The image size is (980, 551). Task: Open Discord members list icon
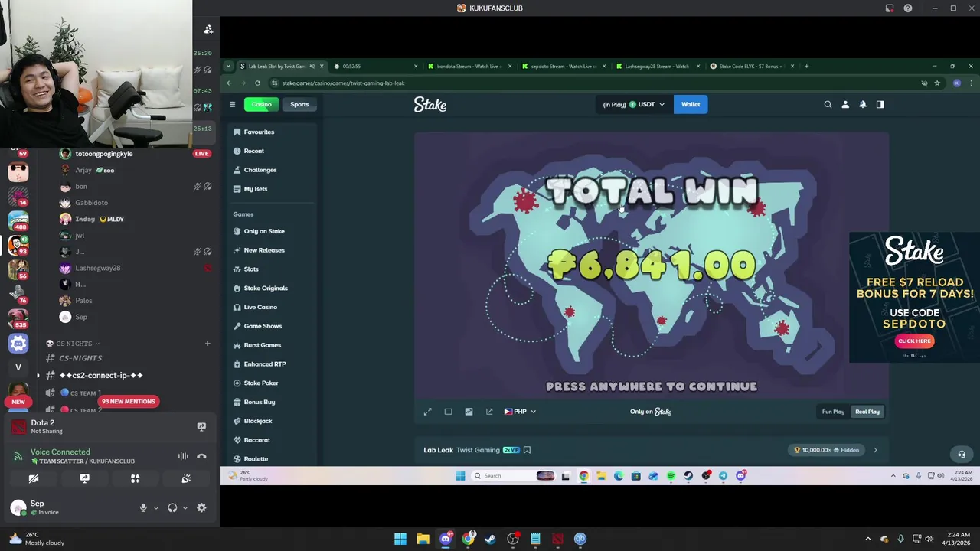tap(208, 29)
